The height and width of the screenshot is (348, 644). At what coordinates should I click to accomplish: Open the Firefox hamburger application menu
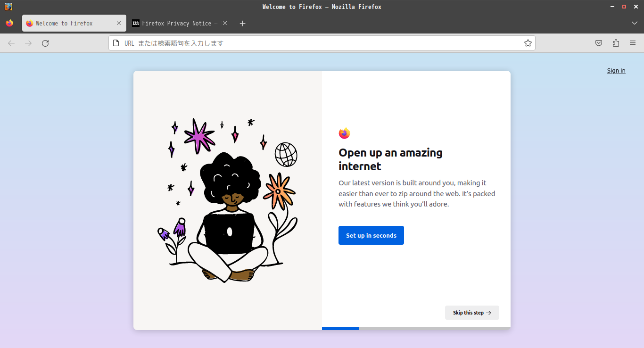[633, 43]
